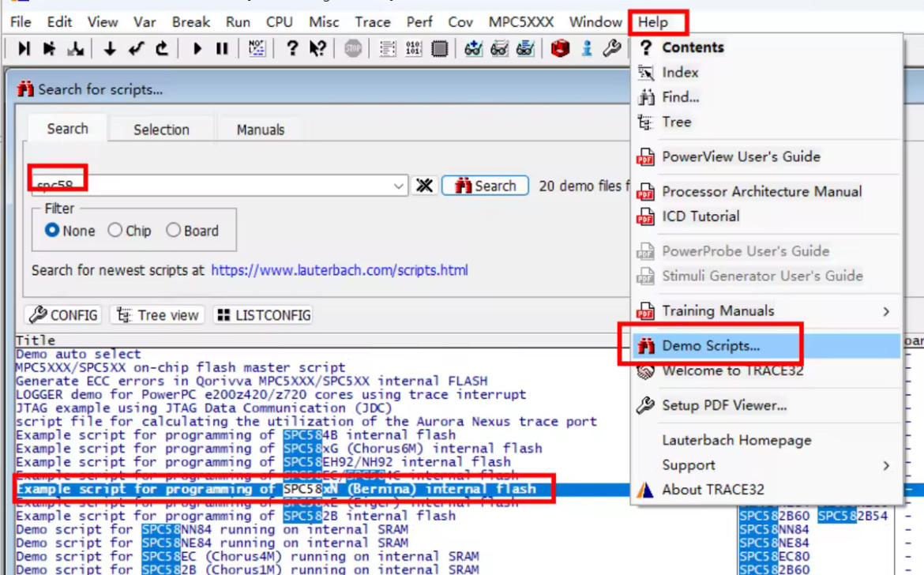
Task: Start execution with the Go play icon
Action: point(197,49)
